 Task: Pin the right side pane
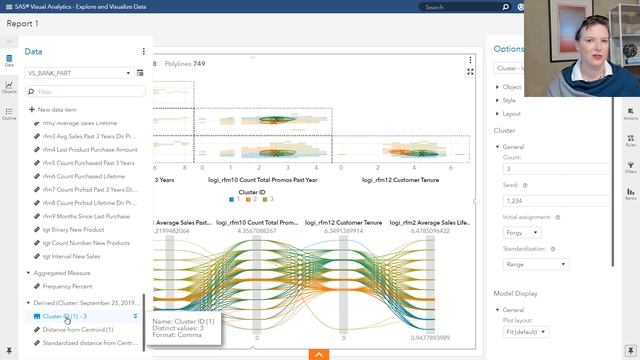pyautogui.click(x=631, y=351)
